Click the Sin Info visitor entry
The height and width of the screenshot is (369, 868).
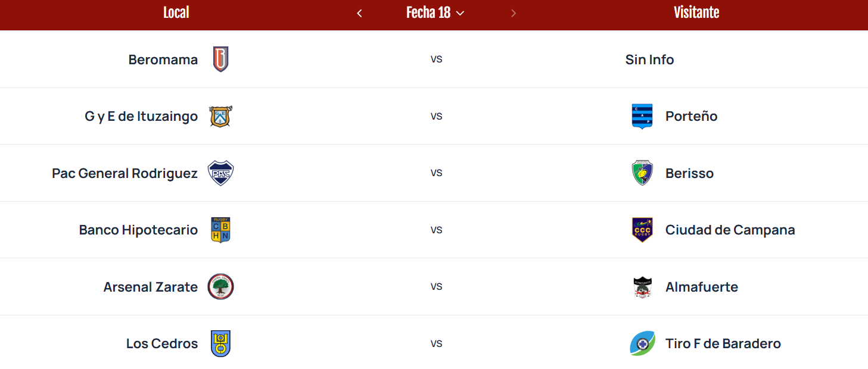pyautogui.click(x=649, y=60)
